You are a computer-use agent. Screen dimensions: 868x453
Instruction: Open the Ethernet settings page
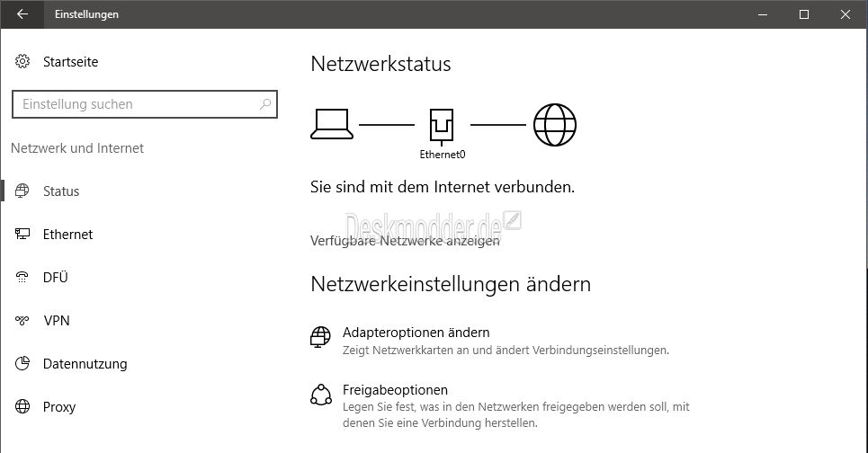click(x=67, y=235)
